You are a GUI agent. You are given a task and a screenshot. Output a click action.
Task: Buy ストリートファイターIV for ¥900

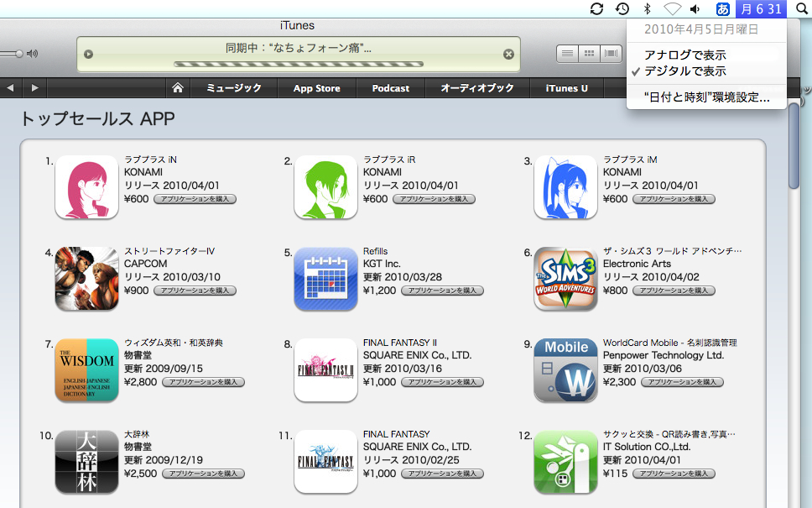[x=195, y=291]
